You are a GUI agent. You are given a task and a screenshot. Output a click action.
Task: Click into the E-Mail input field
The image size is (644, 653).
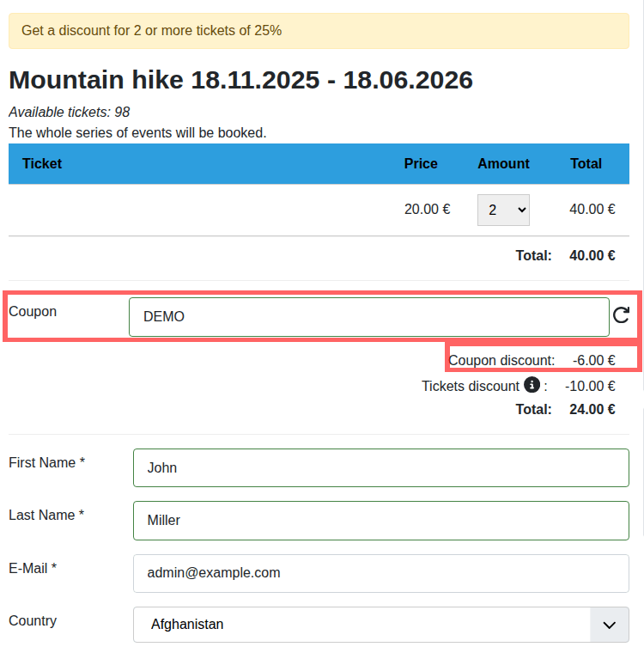point(380,573)
